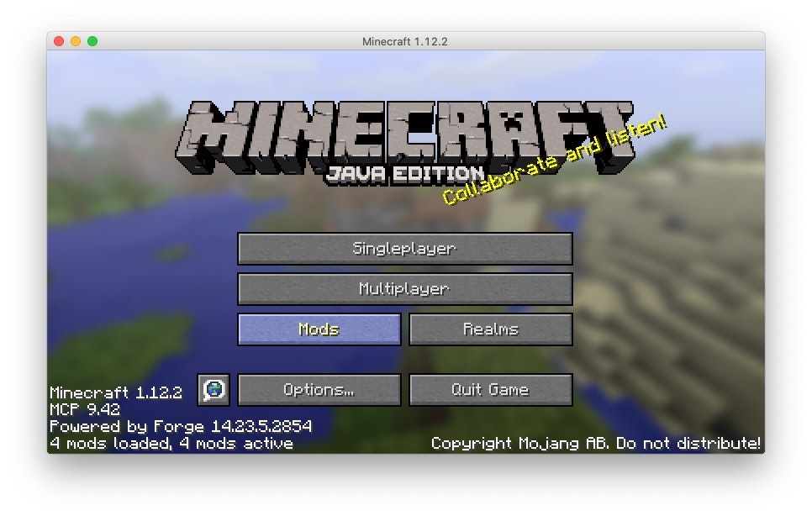Open language selection via globe icon
This screenshot has width=812, height=516.
(214, 390)
